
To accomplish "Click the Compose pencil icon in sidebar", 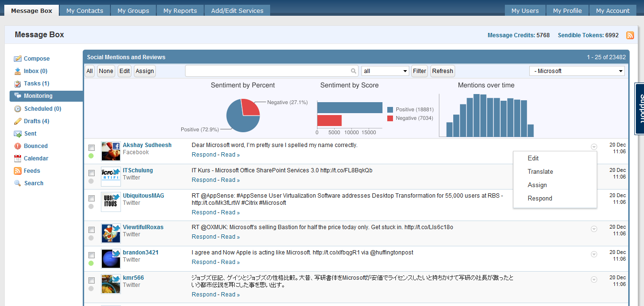I will pos(18,59).
